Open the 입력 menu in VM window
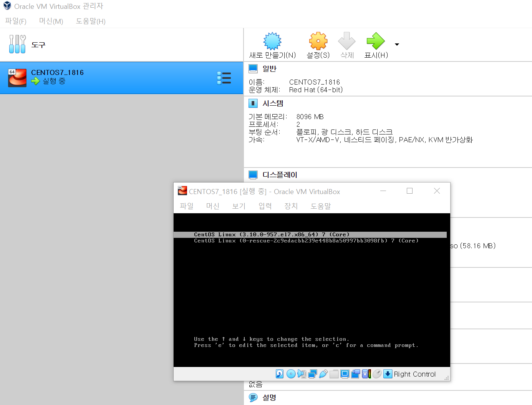The image size is (532, 405). tap(265, 206)
